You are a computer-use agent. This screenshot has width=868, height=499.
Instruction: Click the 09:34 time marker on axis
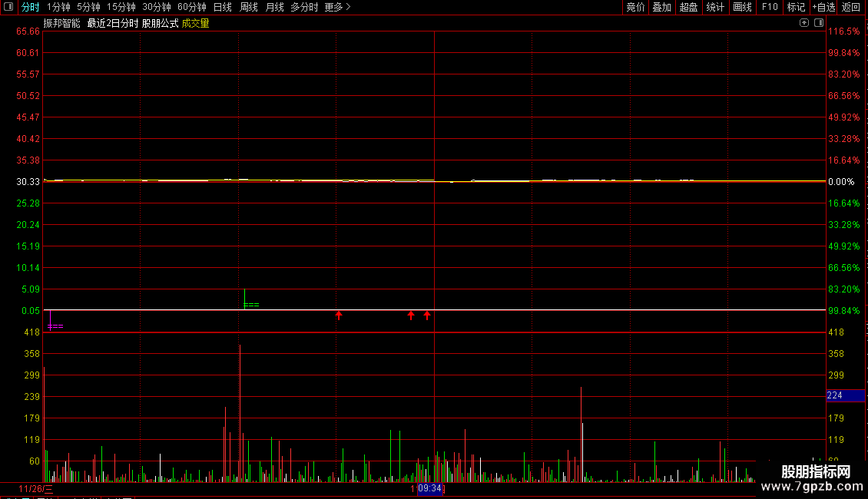coord(429,488)
